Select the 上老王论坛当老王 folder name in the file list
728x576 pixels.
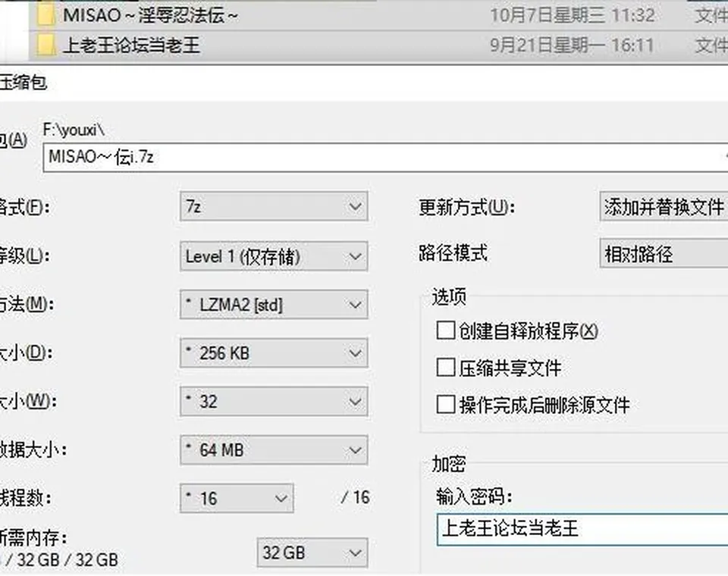[x=131, y=45]
